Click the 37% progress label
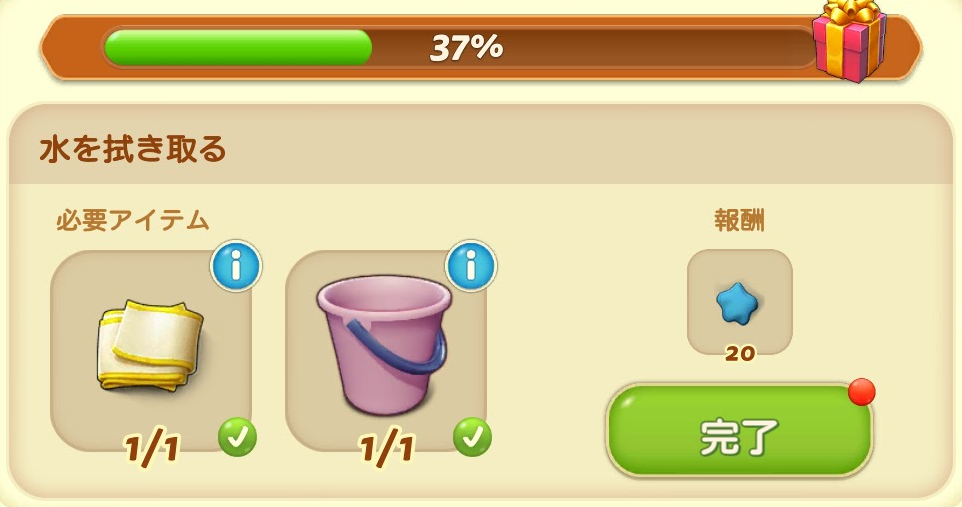The width and height of the screenshot is (962, 507). click(466, 47)
